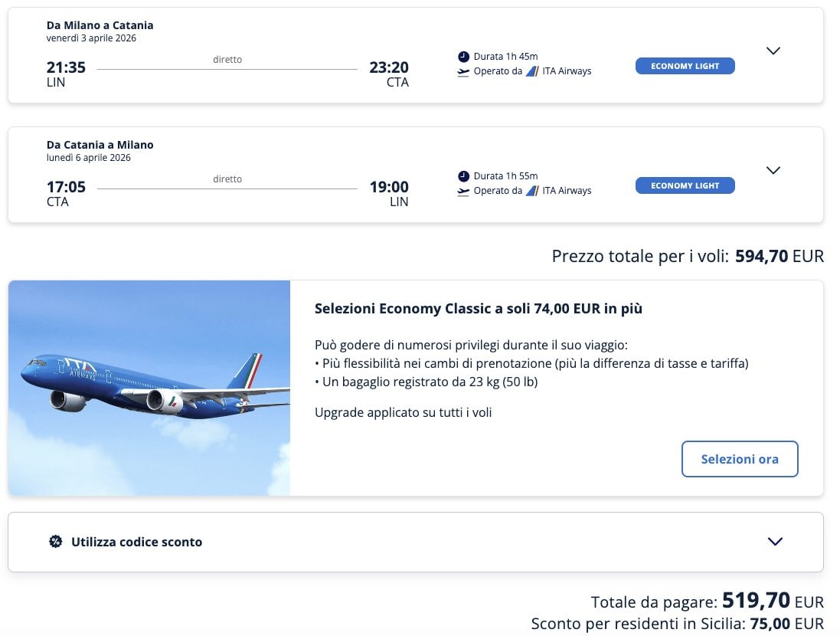This screenshot has height=636, width=840.
Task: Expand the Milano to Catania flight details
Action: (773, 51)
